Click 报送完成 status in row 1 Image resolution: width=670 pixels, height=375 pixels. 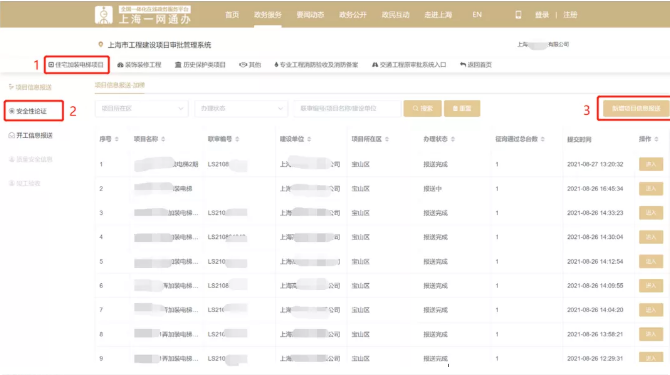435,164
